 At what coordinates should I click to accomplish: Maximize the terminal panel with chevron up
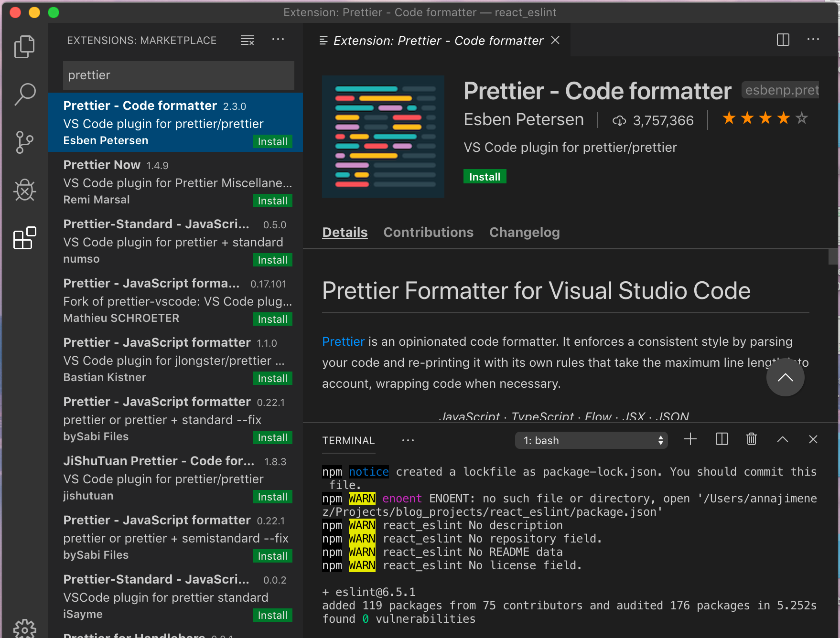click(782, 439)
